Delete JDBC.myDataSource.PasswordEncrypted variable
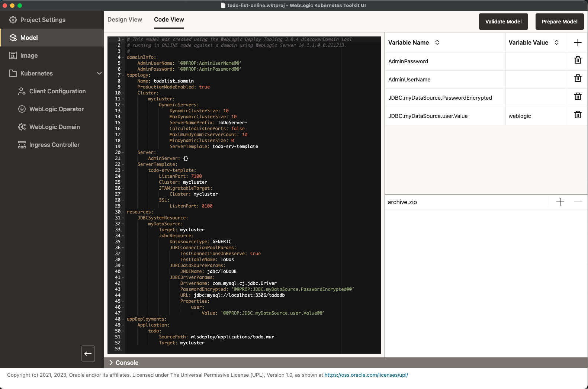588x389 pixels. (578, 96)
